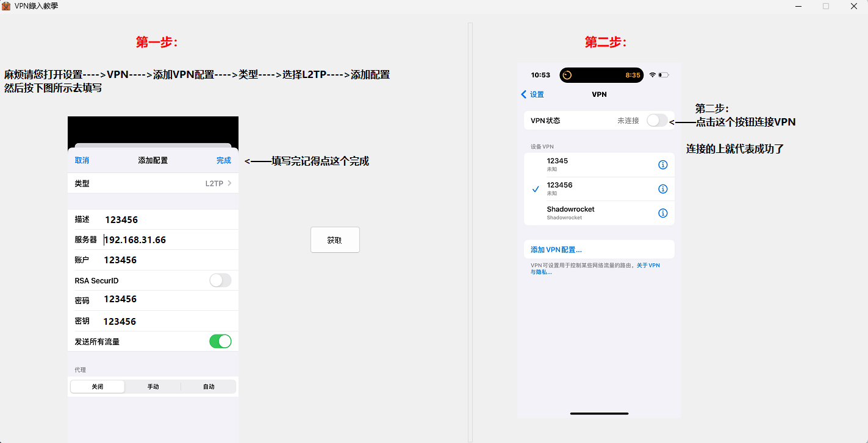Image resolution: width=868 pixels, height=443 pixels.
Task: Click the 密钥 input field
Action: (153, 321)
